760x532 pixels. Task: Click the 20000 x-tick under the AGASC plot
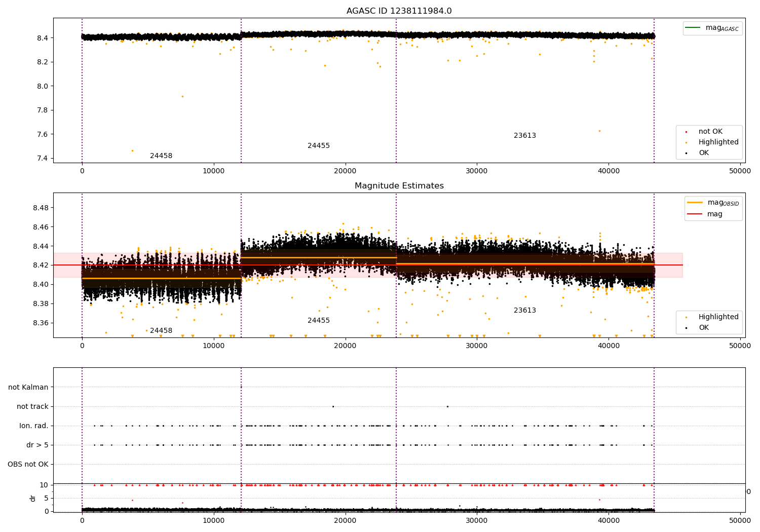point(345,171)
